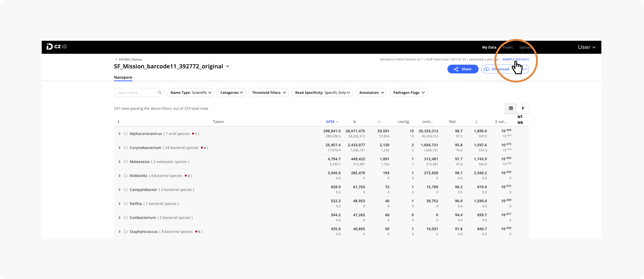Expand the Campylobacter row

(120, 190)
